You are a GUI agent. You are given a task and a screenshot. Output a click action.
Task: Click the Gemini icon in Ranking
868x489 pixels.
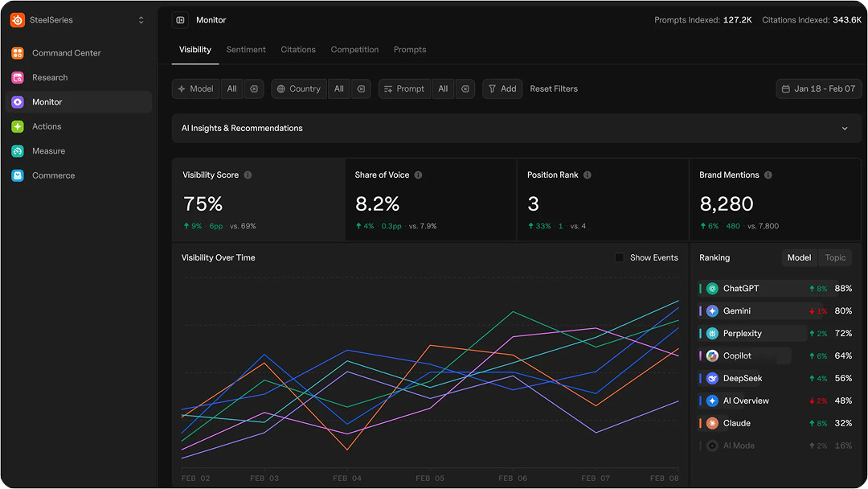712,311
